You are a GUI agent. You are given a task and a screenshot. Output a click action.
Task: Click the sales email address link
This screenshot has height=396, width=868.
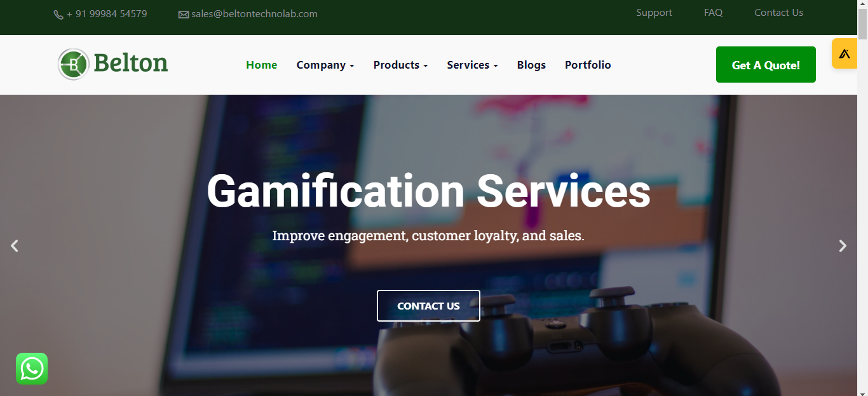[x=254, y=13]
